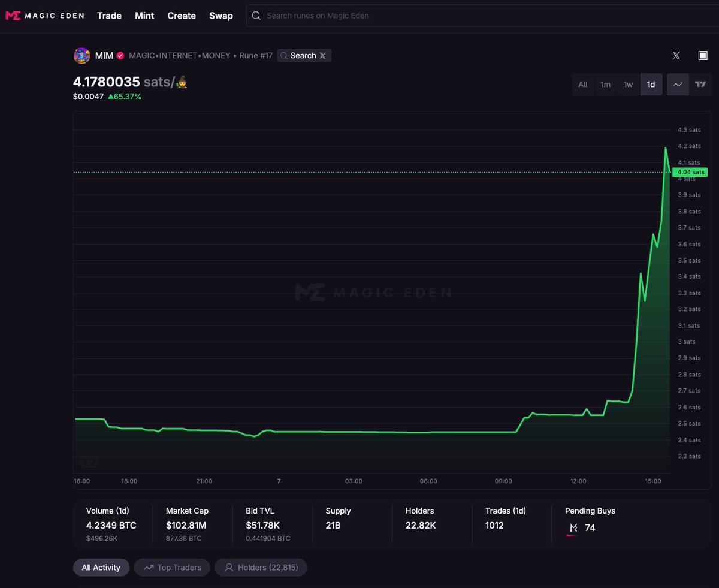This screenshot has height=588, width=719.
Task: Click the 4.2349 BTC volume value
Action: point(111,526)
